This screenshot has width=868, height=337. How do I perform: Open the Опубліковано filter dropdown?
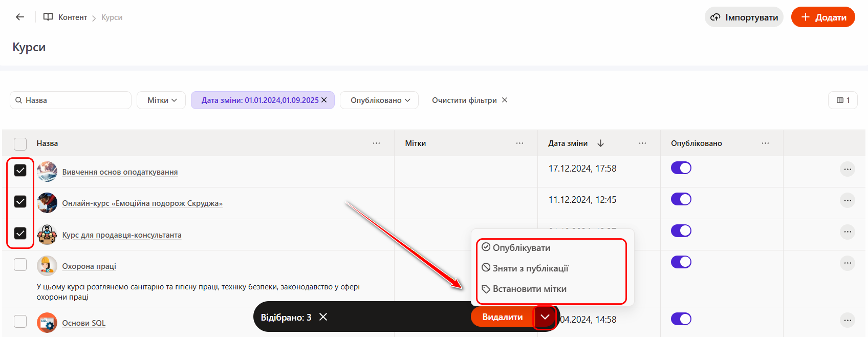tap(379, 100)
